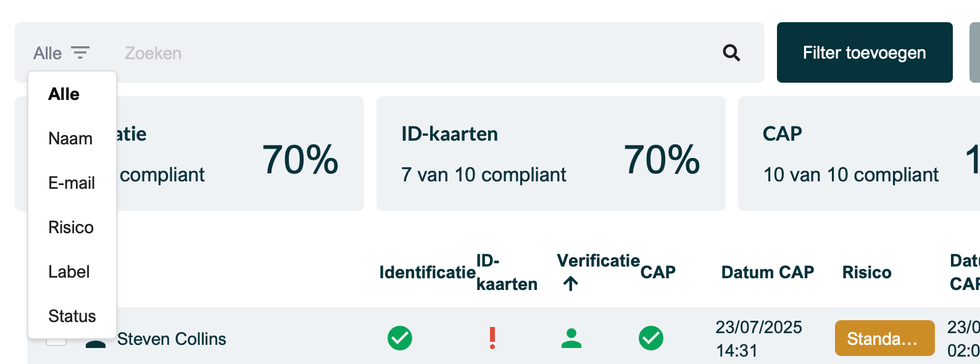Click the magnifying glass search icon
The image size is (980, 364).
click(x=731, y=53)
